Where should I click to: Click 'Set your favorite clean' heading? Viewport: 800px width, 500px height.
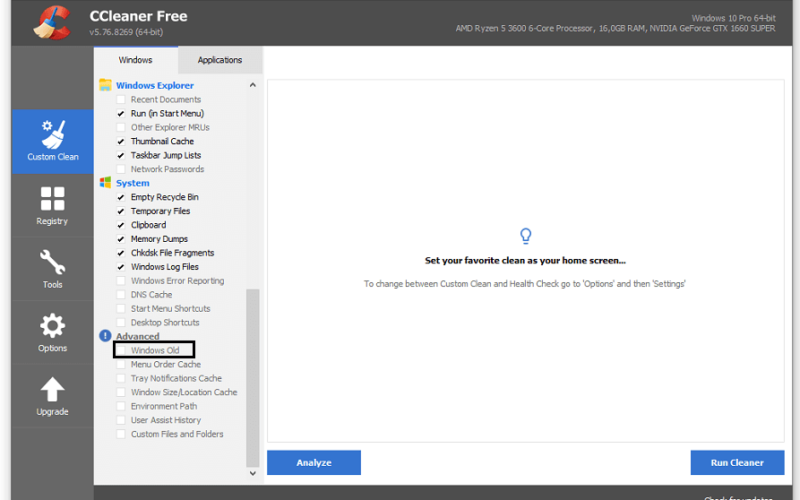point(526,261)
